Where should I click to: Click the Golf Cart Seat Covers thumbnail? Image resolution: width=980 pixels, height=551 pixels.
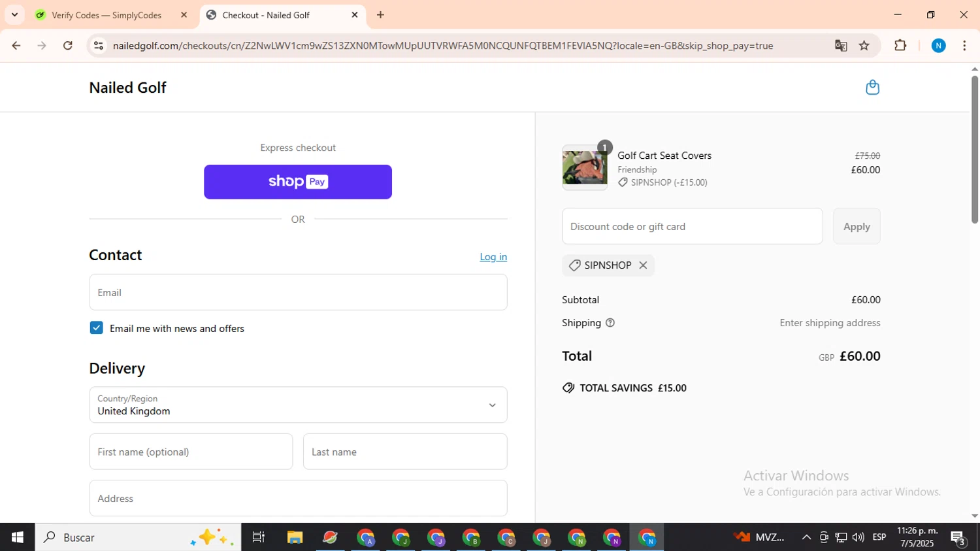(585, 168)
